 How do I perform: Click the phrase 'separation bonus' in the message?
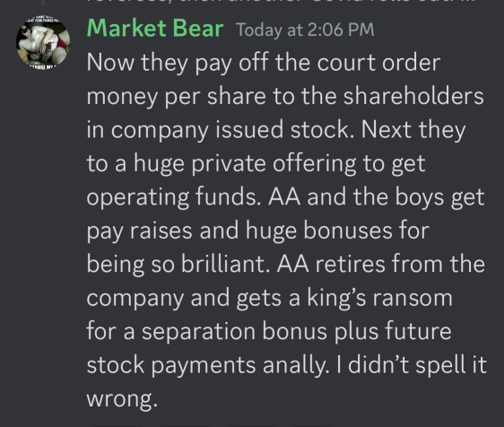pyautogui.click(x=235, y=332)
